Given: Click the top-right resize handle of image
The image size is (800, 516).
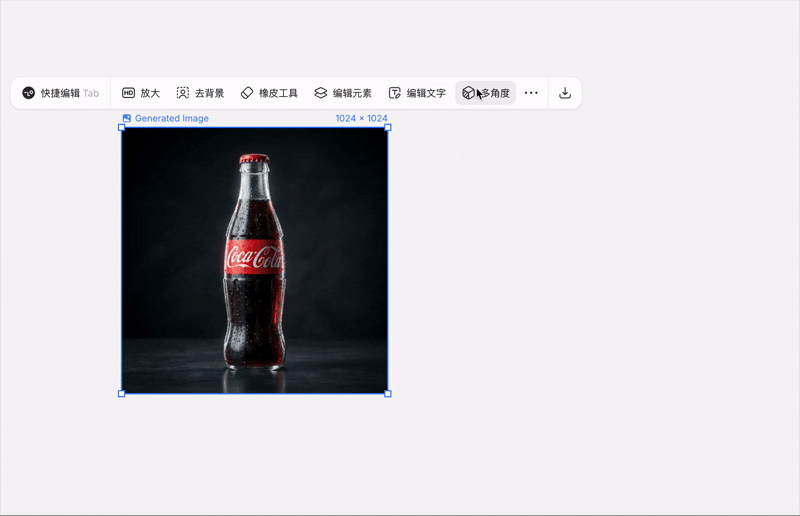Looking at the screenshot, I should 388,128.
